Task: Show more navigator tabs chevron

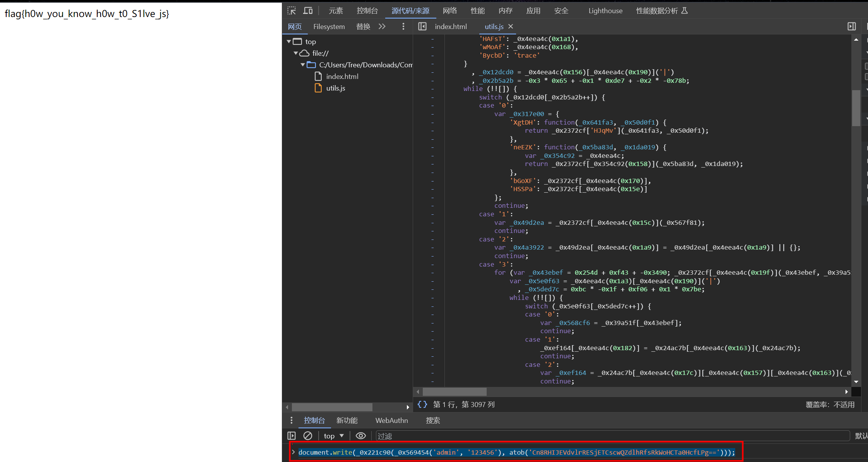Action: tap(382, 26)
